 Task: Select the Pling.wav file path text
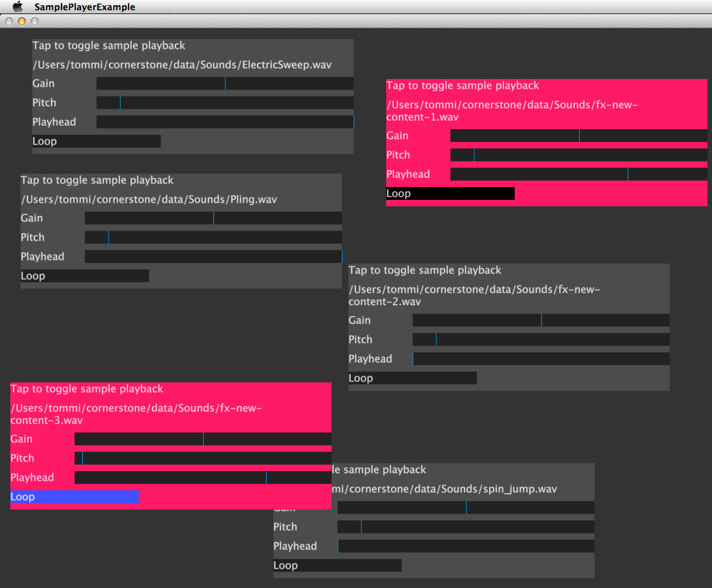click(149, 199)
